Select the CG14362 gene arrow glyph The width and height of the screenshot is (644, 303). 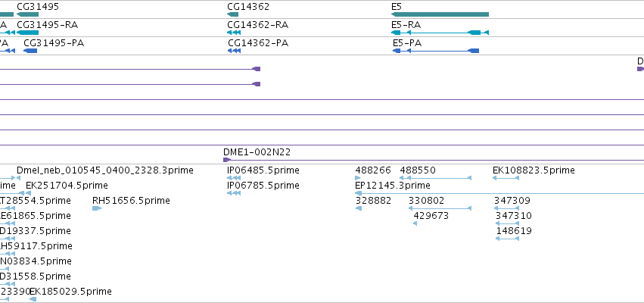coord(232,14)
